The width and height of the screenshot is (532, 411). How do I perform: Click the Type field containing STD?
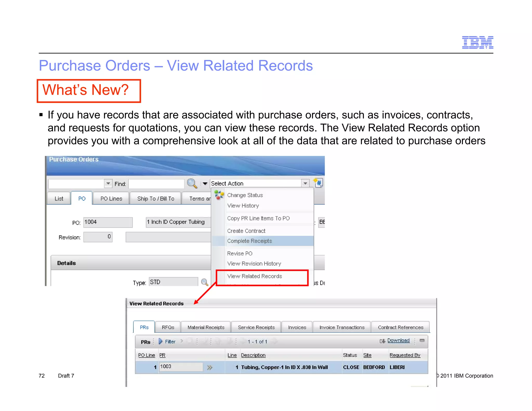tap(173, 282)
